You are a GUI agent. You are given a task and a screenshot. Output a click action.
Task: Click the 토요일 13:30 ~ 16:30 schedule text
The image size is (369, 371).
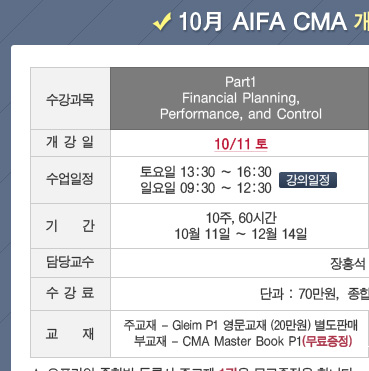point(206,172)
